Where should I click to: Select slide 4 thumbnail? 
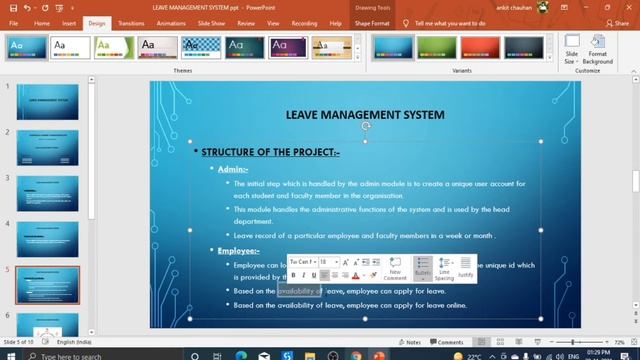[x=48, y=239]
